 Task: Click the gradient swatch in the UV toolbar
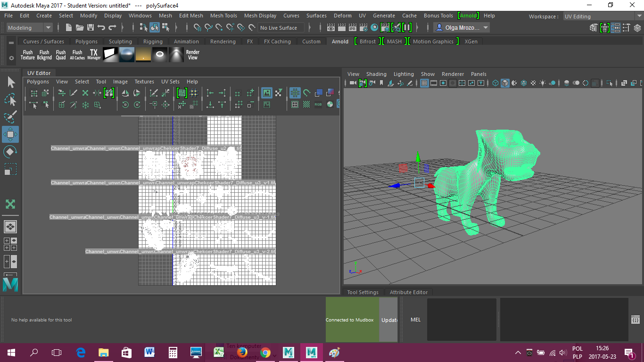(331, 92)
